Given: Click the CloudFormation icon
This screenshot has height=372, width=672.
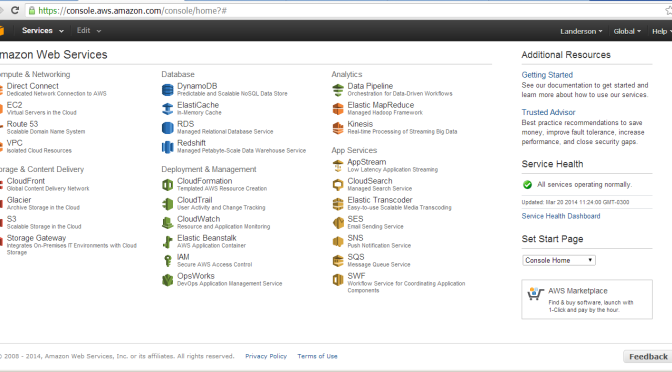Looking at the screenshot, I should coord(168,185).
